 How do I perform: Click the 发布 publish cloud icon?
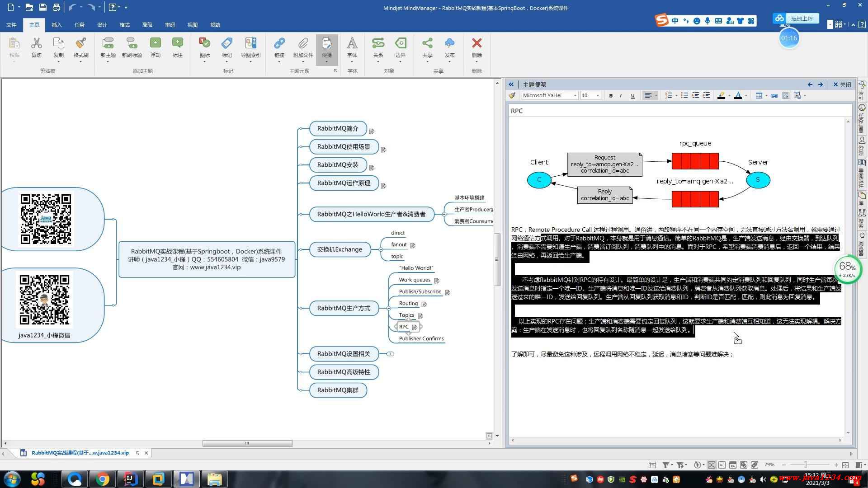pos(449,43)
